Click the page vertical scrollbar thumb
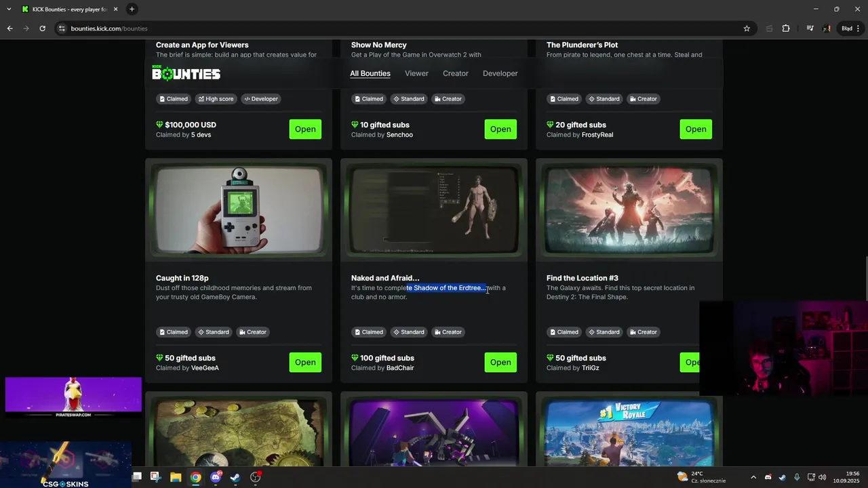The height and width of the screenshot is (488, 868). [865, 278]
